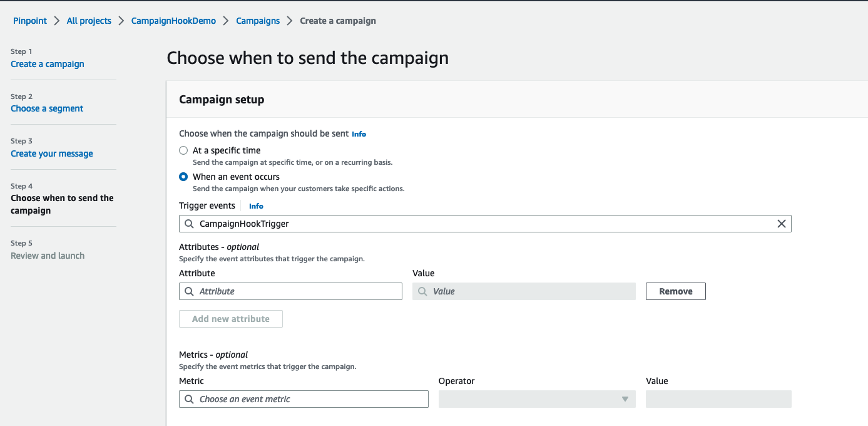Clear the CampaignHookTrigger event using the X icon

click(x=781, y=224)
